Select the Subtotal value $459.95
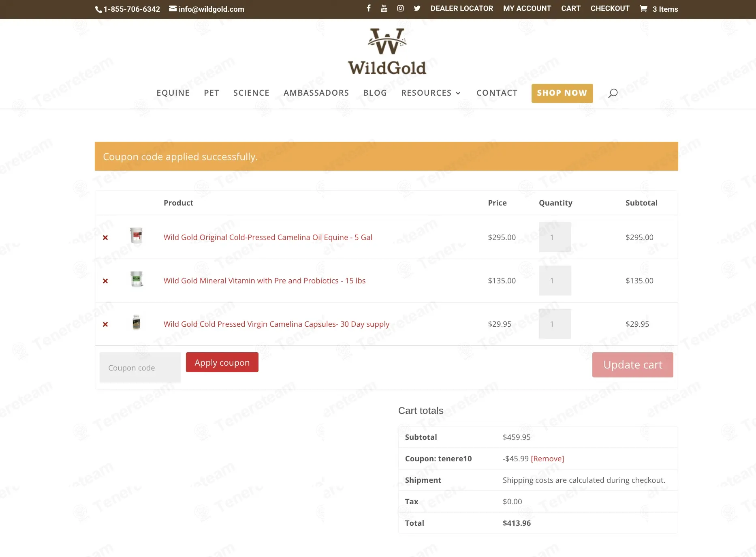This screenshot has height=557, width=756. (517, 437)
